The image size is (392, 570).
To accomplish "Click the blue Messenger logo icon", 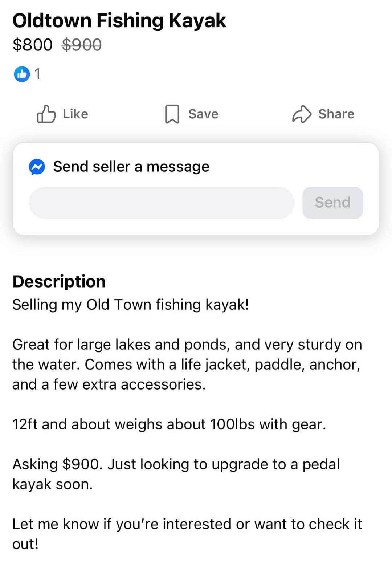I will click(37, 167).
